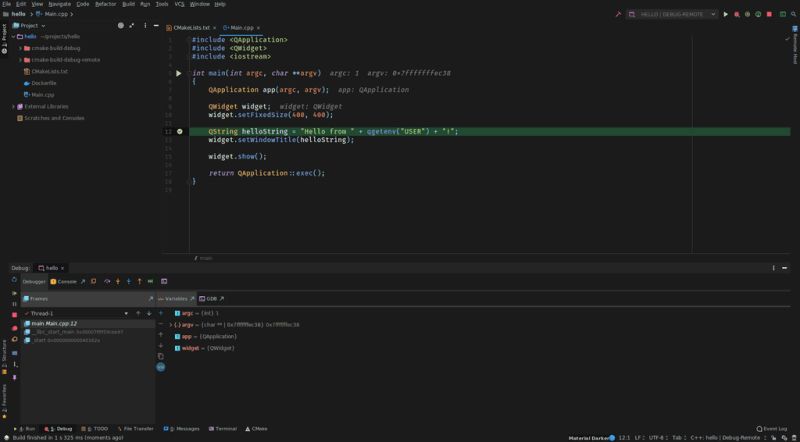The height and width of the screenshot is (442, 800).
Task: Click the Rerun icon in Debug sidebar
Action: [x=14, y=280]
